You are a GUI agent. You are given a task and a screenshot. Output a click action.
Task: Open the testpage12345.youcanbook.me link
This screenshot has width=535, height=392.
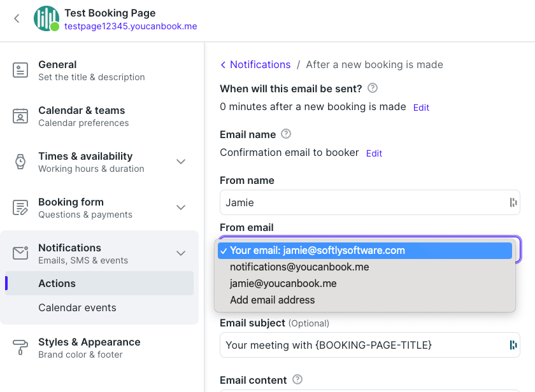[131, 26]
